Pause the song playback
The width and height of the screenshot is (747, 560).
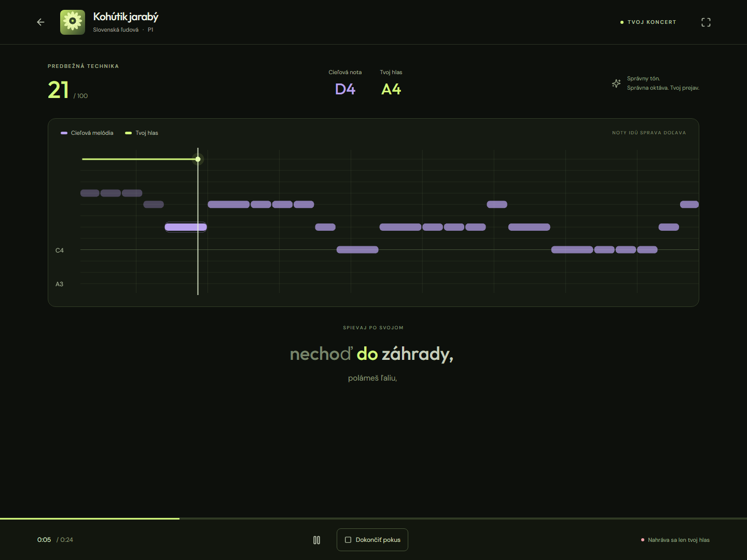(x=316, y=540)
